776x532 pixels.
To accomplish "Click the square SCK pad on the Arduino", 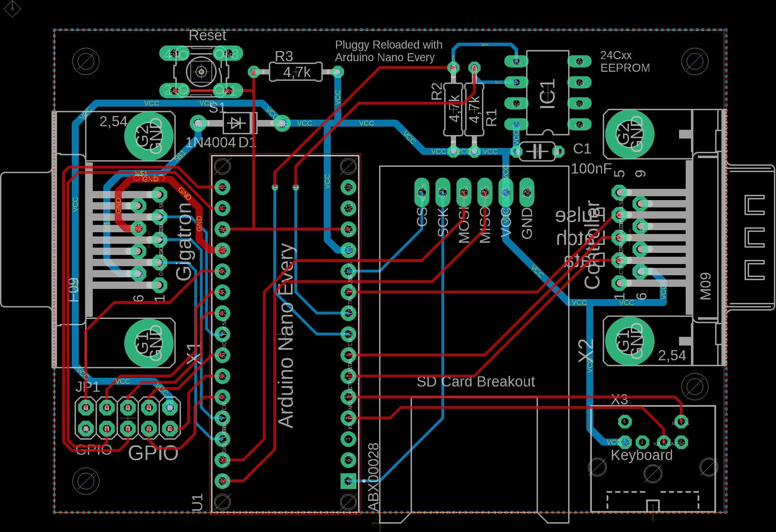I will pyautogui.click(x=348, y=481).
